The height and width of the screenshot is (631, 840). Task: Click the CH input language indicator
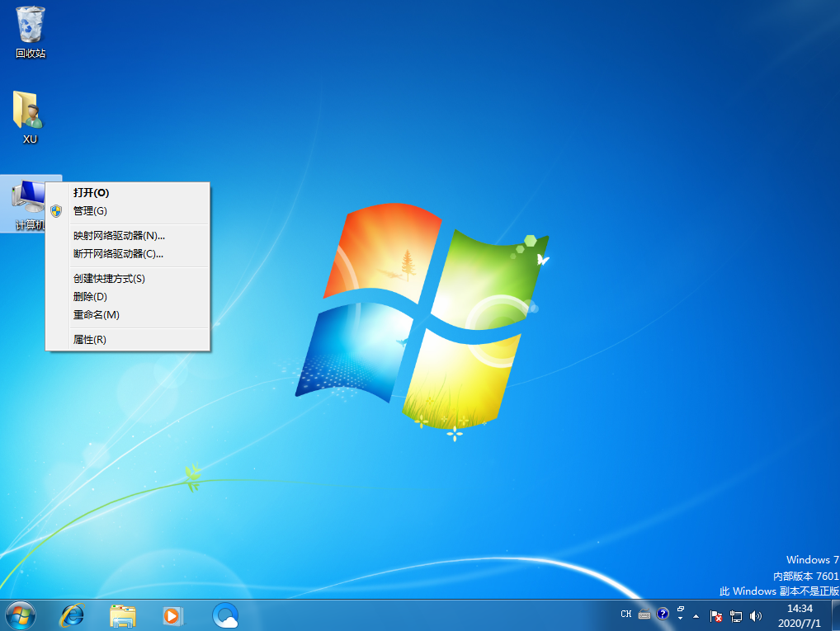point(625,615)
